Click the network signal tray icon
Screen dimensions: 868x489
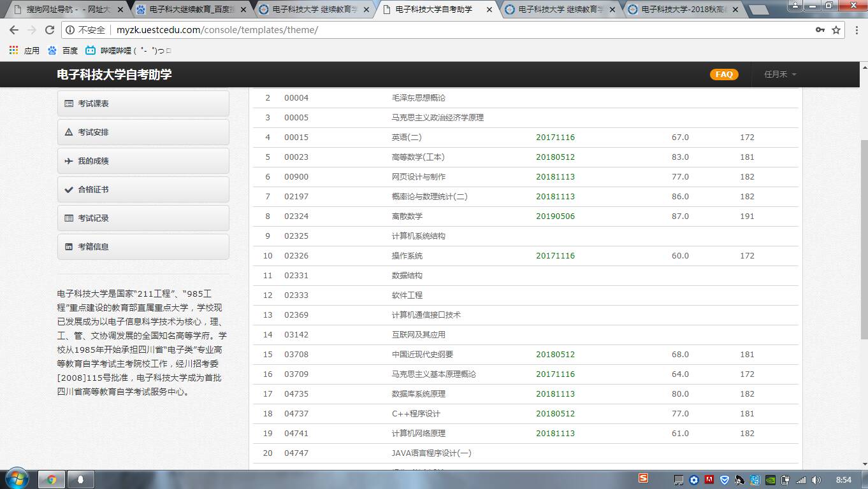[801, 480]
